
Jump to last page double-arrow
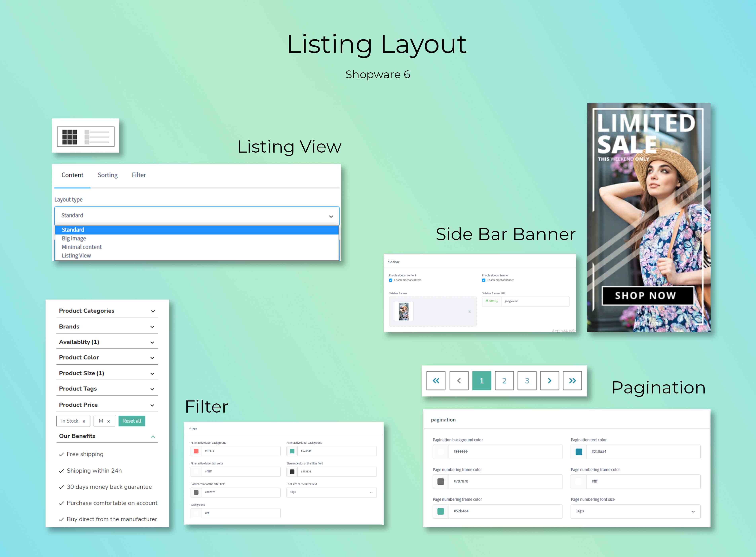coord(572,381)
